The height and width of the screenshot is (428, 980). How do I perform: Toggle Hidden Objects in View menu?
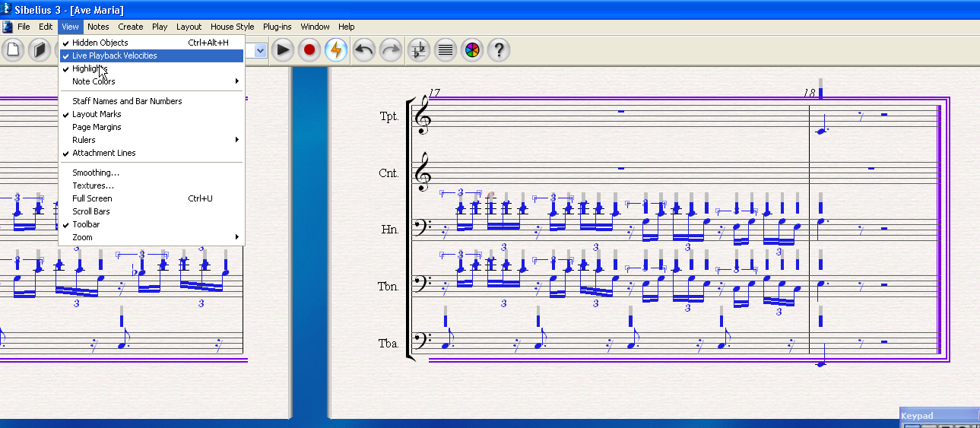point(151,43)
